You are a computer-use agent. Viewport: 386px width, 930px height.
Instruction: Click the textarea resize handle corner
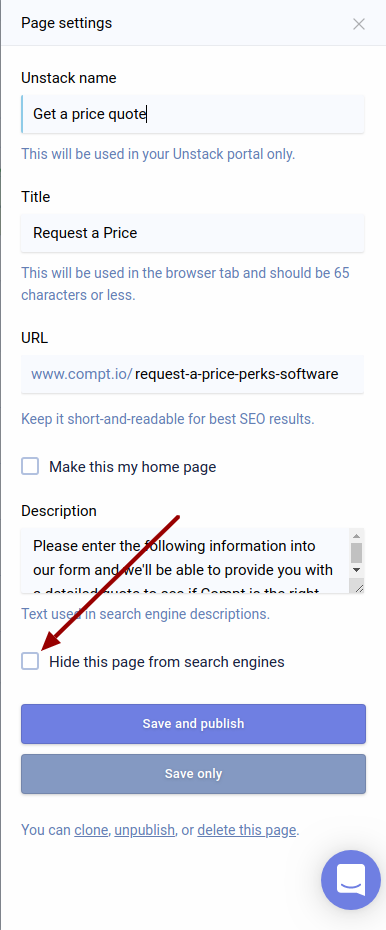click(359, 587)
